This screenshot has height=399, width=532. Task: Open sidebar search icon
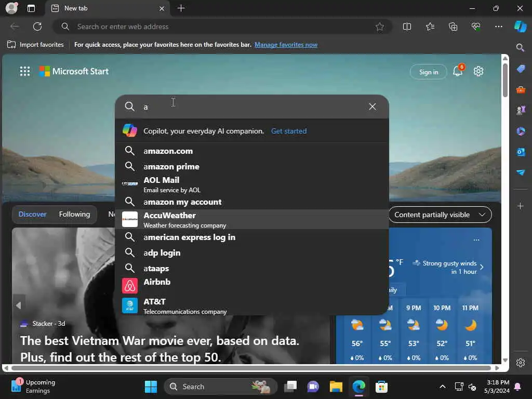tap(520, 47)
